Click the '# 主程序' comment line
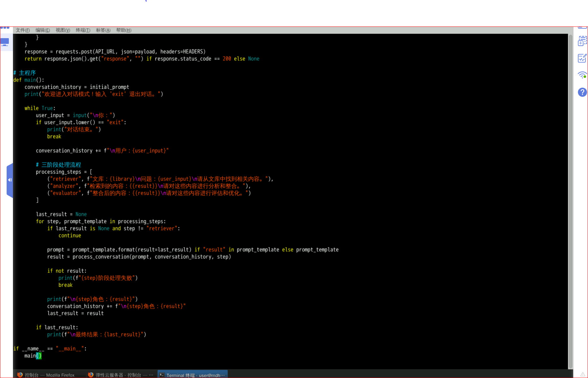Viewport: 588px width, 378px height. click(25, 73)
